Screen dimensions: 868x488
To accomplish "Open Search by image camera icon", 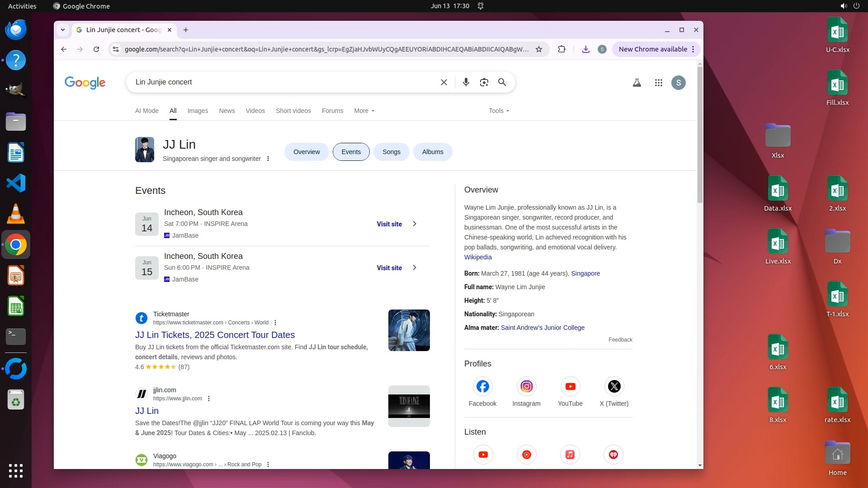I will (x=484, y=82).
